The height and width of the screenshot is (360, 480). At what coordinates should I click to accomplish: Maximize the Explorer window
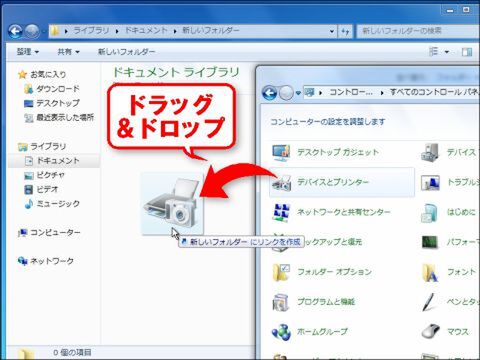(466, 10)
